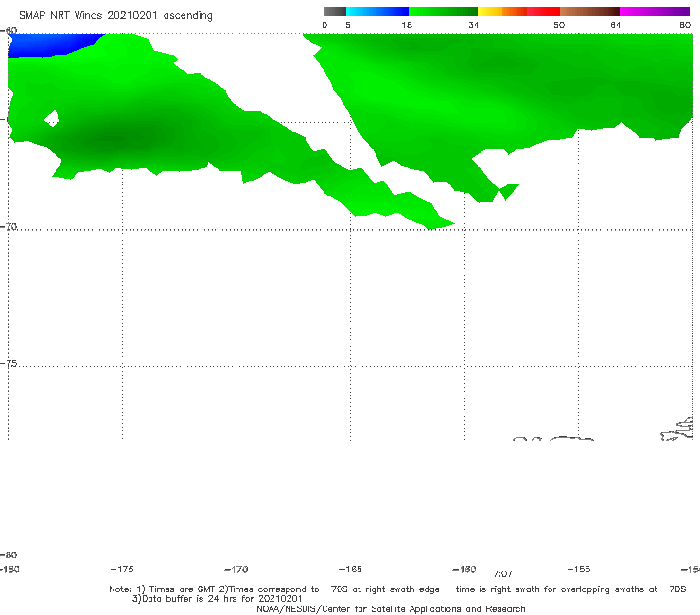Viewport: 700px width, 615px height.
Task: Click the brown segment of the color bar
Action: (589, 11)
